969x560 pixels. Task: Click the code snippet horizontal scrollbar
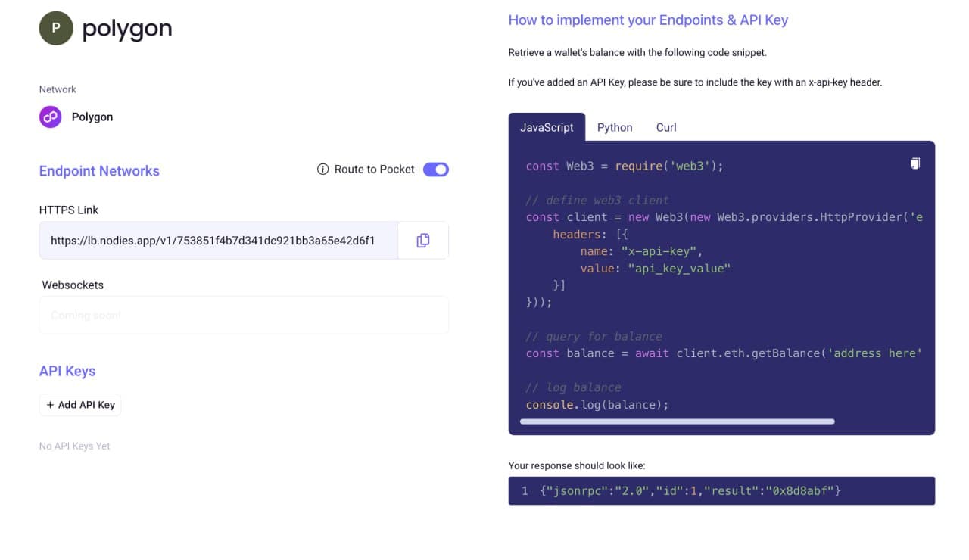678,422
